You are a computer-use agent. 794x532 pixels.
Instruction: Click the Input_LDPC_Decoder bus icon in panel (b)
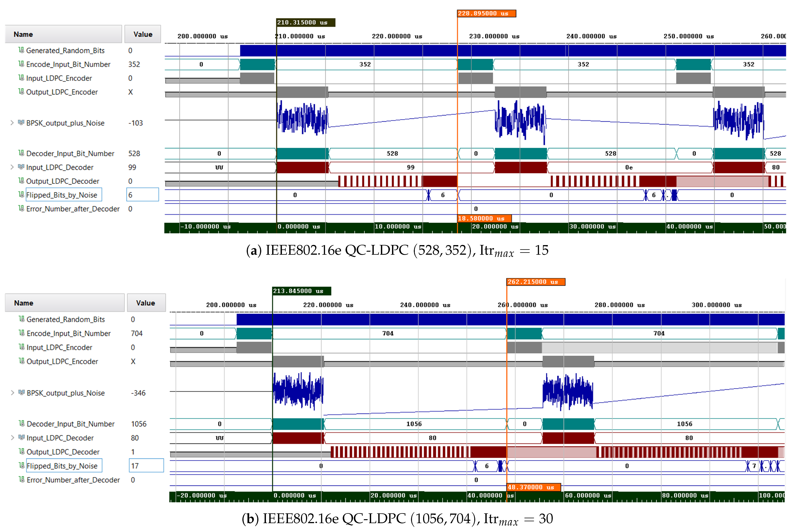(21, 438)
